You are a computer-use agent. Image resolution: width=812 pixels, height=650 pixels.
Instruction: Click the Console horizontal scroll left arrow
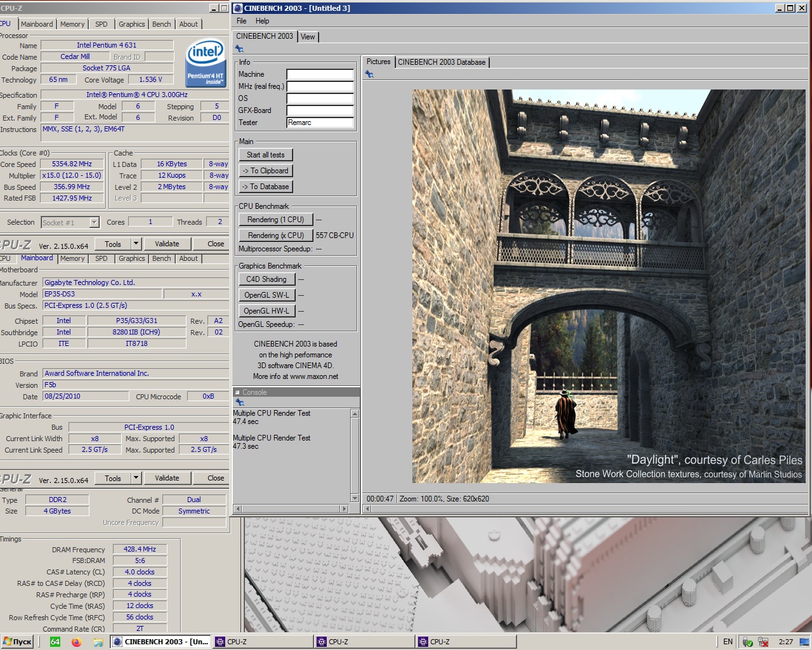coord(238,508)
